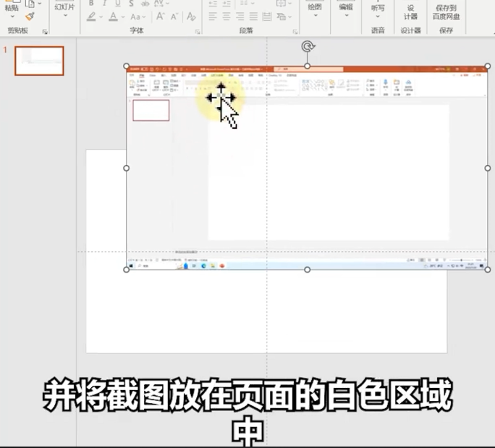Click the 粘贴 button

pos(12,7)
